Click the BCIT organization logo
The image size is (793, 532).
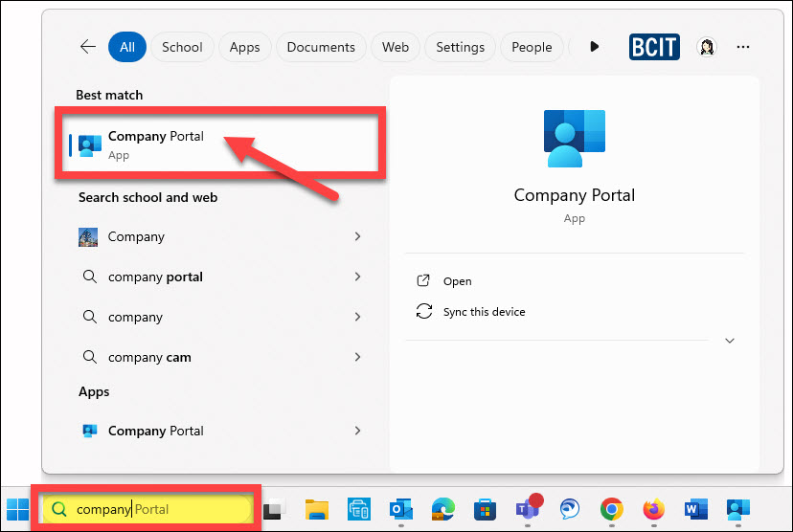pos(654,47)
